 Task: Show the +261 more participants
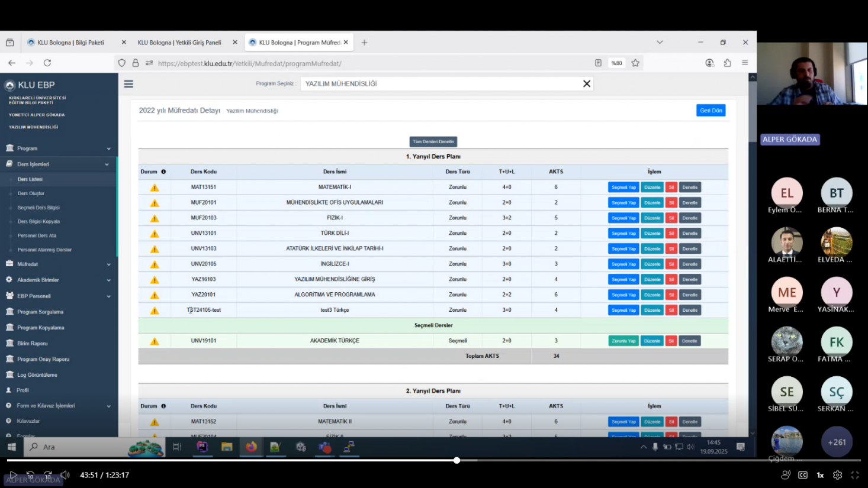click(837, 442)
